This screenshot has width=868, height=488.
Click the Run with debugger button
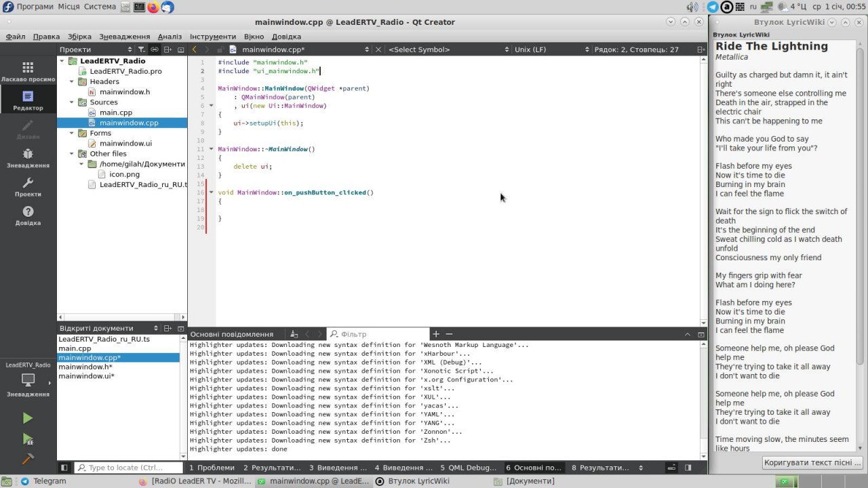pyautogui.click(x=28, y=439)
